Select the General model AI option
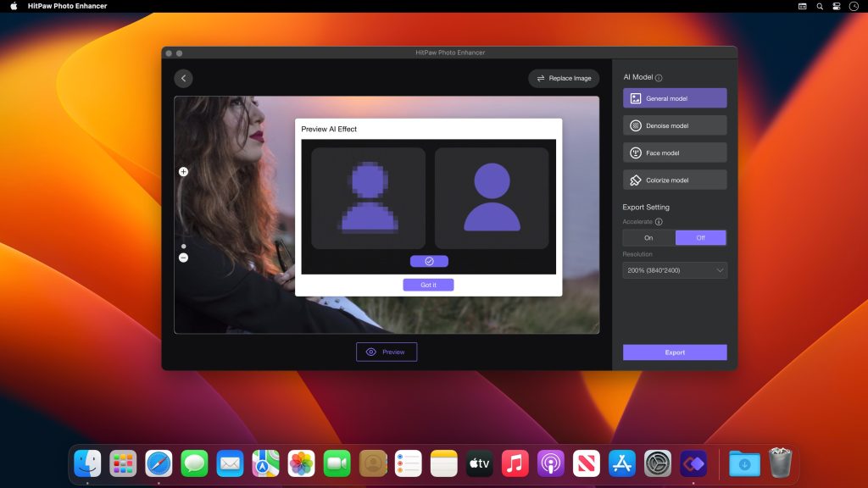Screen dimensions: 868x488 675,97
